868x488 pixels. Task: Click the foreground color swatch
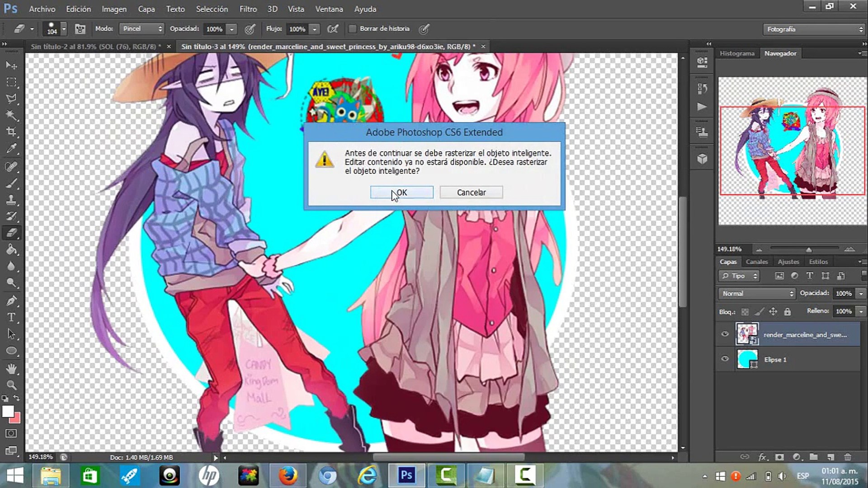click(x=8, y=411)
